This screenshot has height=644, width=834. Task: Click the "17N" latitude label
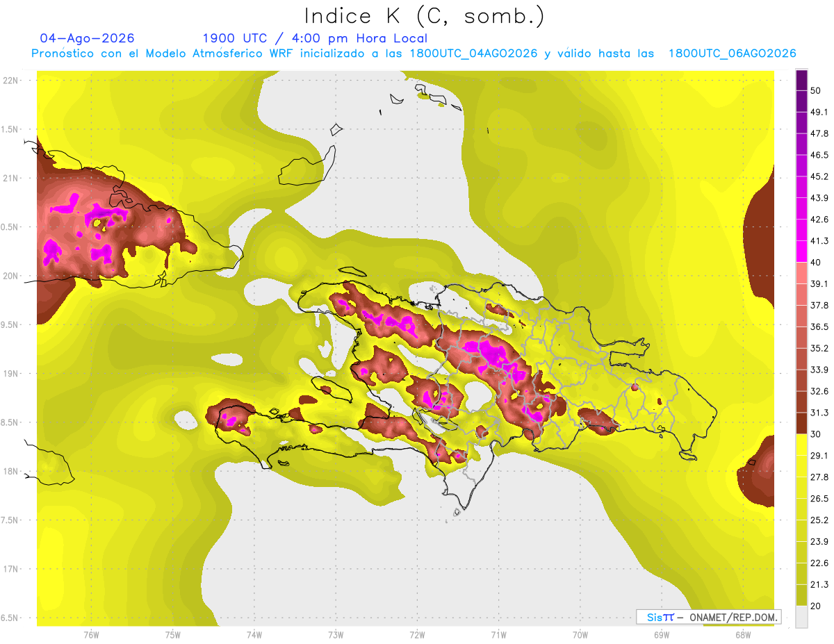10,569
